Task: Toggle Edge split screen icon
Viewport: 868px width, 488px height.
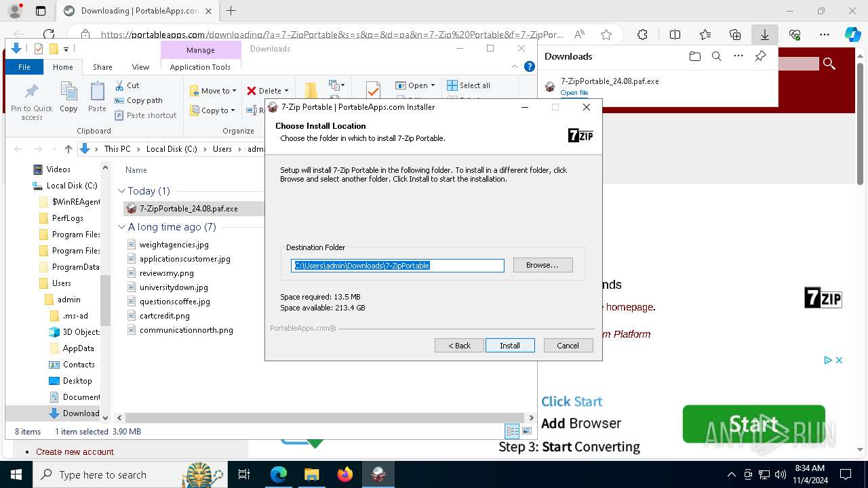Action: (675, 35)
